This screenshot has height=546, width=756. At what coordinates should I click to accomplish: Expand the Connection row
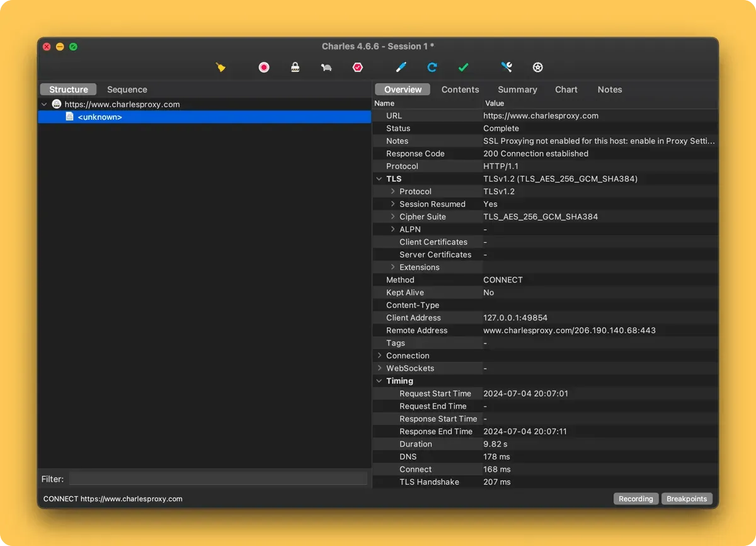(x=379, y=356)
